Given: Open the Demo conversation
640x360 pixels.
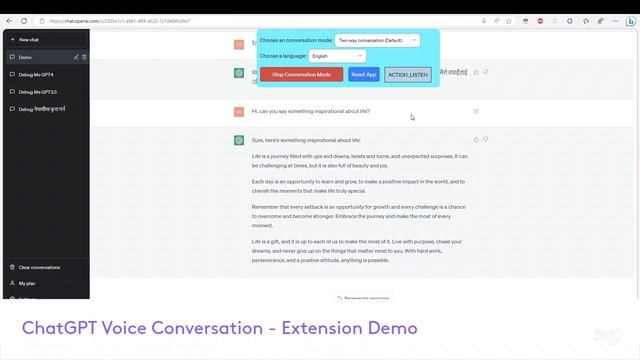Looking at the screenshot, I should tap(40, 57).
